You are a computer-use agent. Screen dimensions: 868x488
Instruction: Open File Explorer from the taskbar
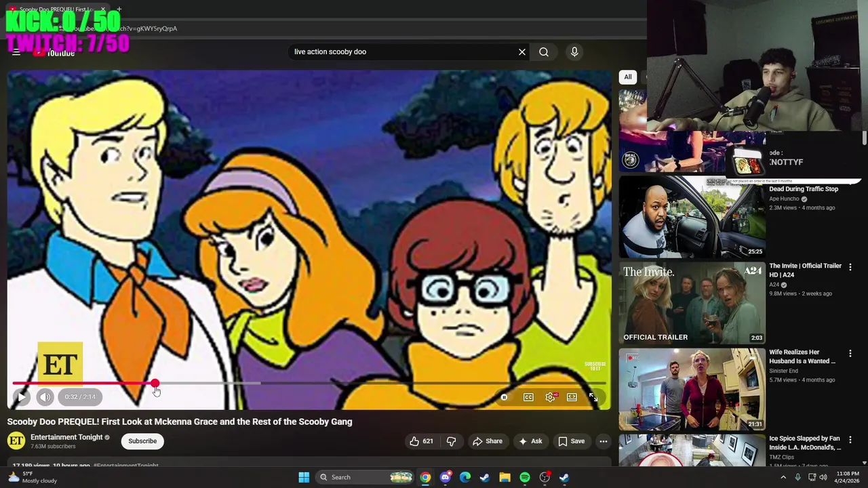505,477
